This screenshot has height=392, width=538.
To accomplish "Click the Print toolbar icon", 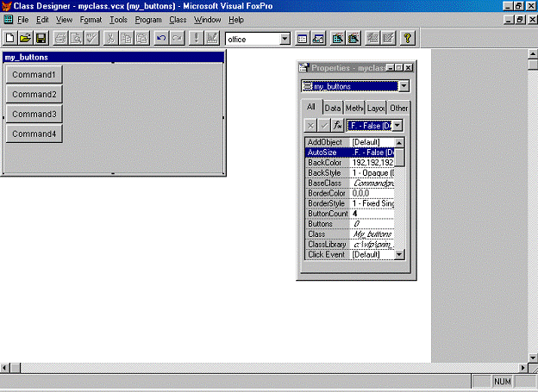I will click(x=61, y=38).
